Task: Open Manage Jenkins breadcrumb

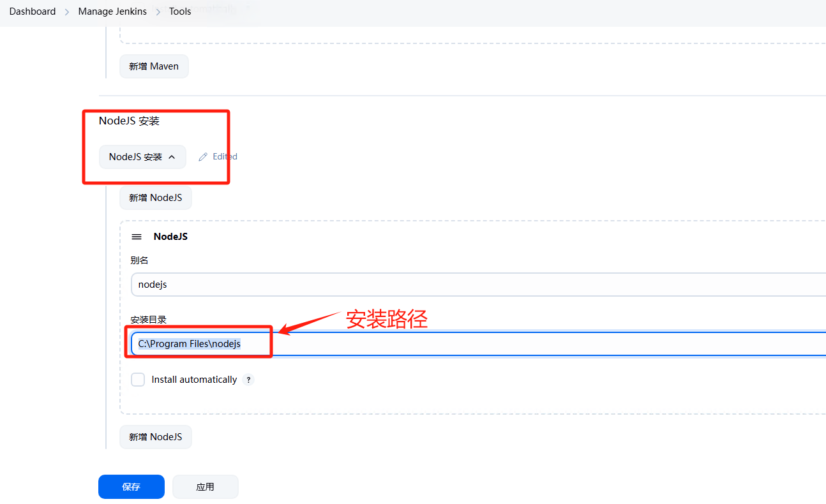Action: pos(112,11)
